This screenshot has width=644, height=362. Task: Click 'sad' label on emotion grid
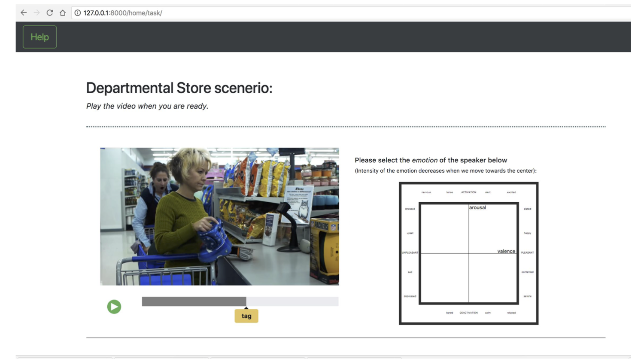(410, 272)
